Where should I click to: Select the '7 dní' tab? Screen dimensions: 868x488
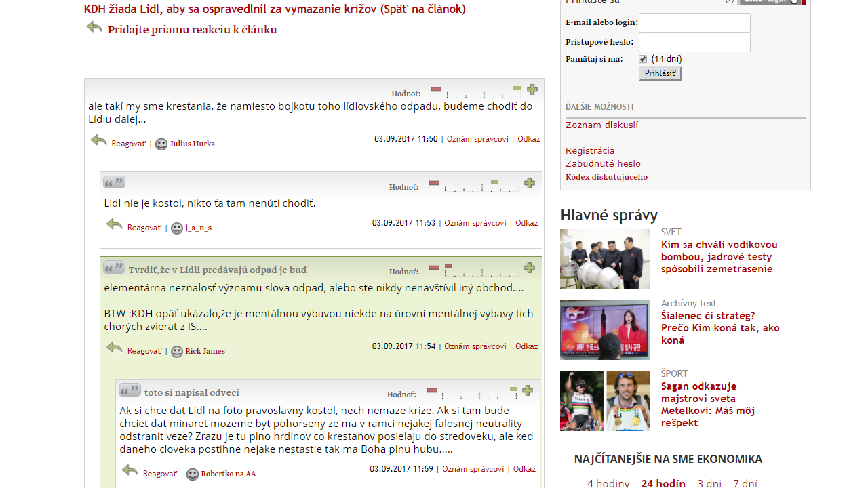tap(745, 483)
